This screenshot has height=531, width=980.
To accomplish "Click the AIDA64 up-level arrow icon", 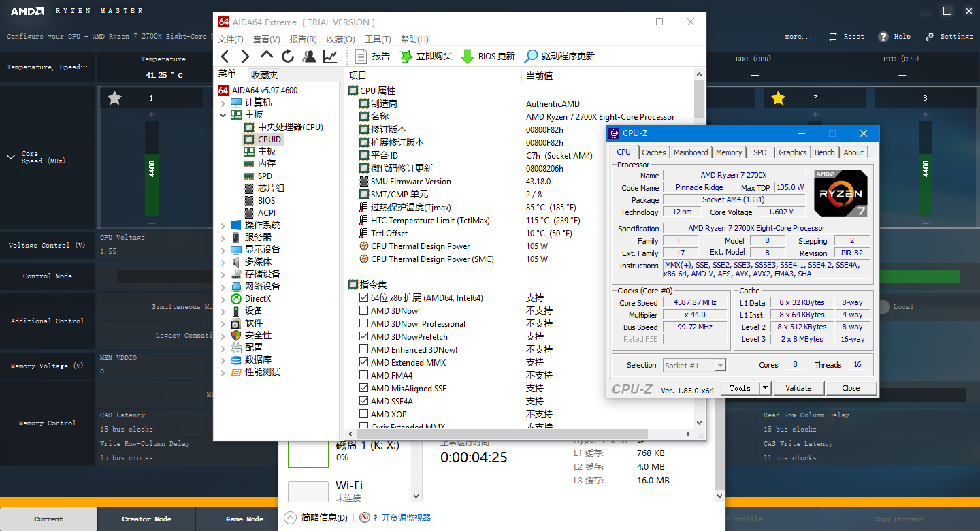I will coord(267,56).
